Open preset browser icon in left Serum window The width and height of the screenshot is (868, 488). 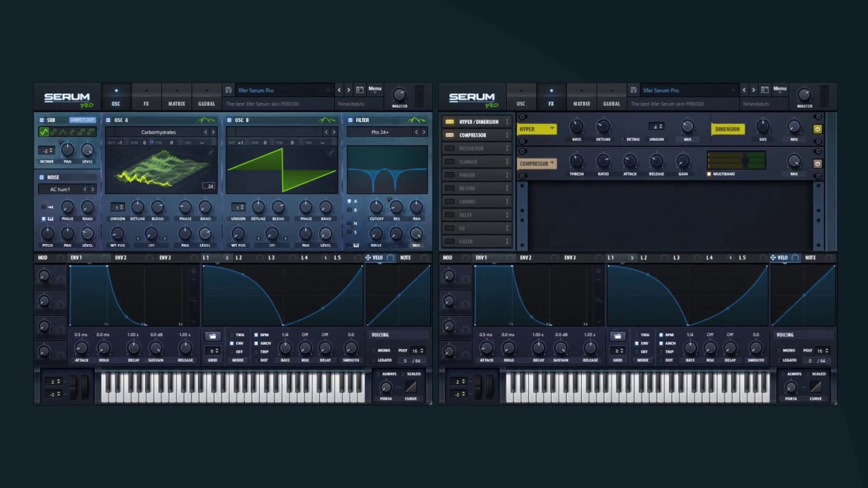tap(360, 89)
